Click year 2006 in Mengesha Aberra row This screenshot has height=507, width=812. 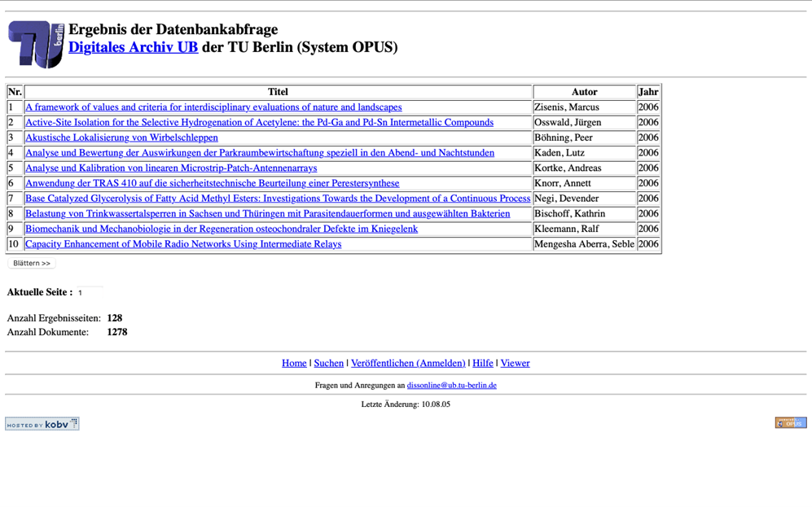point(648,243)
